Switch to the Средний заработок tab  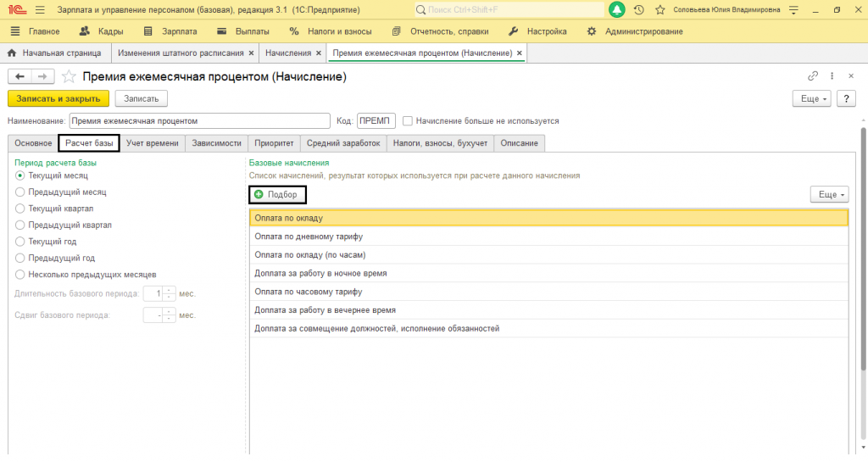pyautogui.click(x=343, y=142)
